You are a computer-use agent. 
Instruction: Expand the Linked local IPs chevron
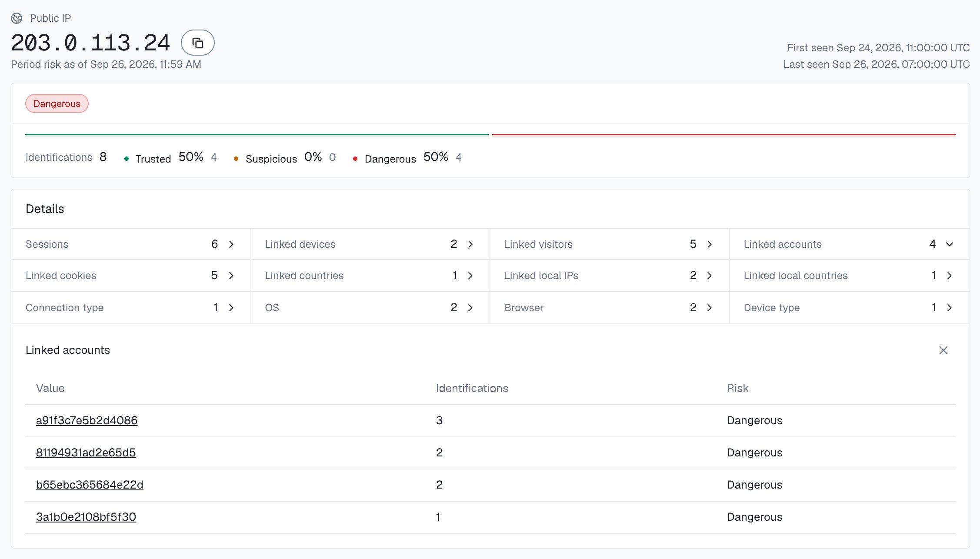710,276
